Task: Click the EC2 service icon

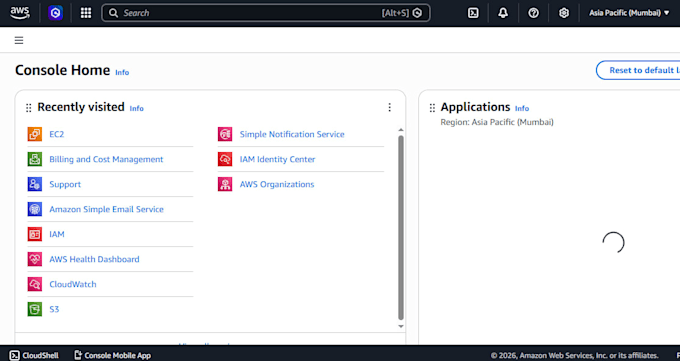Action: pyautogui.click(x=35, y=134)
